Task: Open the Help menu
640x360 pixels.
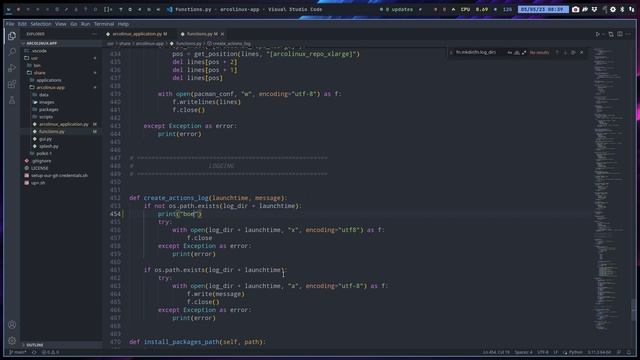Action: click(x=123, y=24)
